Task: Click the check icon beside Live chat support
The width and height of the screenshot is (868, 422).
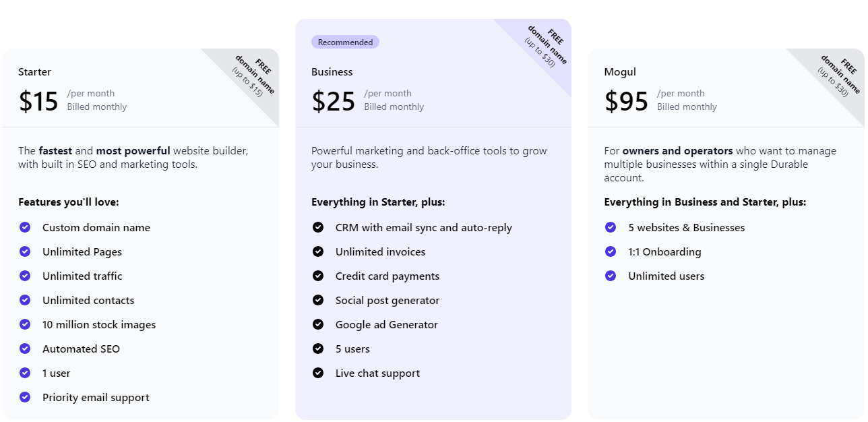Action: pos(318,373)
